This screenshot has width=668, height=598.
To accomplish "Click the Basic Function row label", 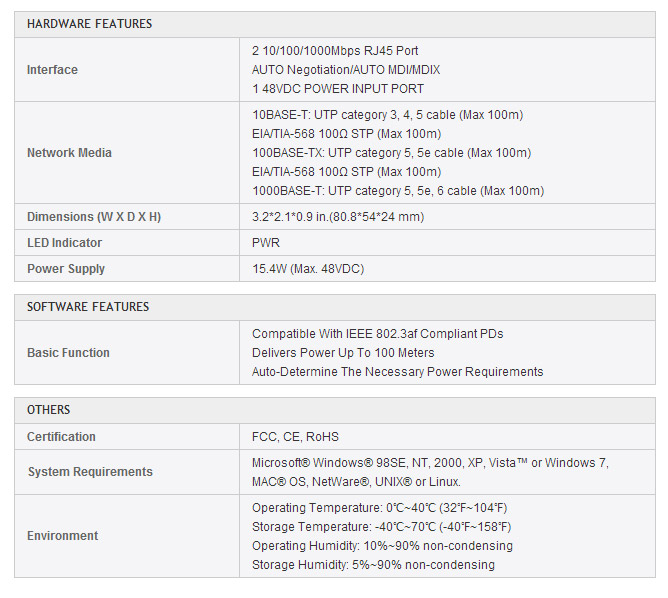I will [x=68, y=353].
